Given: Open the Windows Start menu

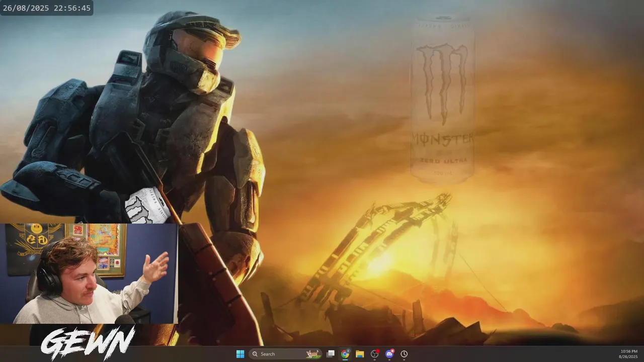Looking at the screenshot, I should pyautogui.click(x=240, y=354).
